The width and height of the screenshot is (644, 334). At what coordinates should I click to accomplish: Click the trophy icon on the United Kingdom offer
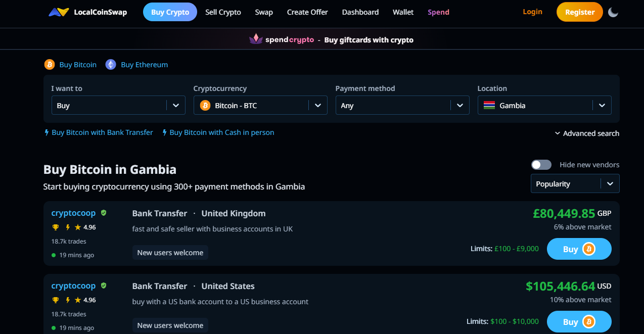pos(56,227)
